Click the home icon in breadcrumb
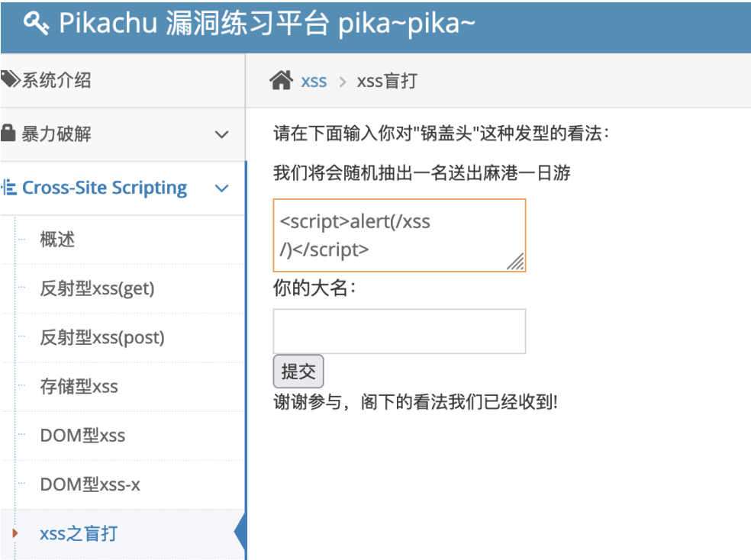The image size is (751, 560). [281, 80]
